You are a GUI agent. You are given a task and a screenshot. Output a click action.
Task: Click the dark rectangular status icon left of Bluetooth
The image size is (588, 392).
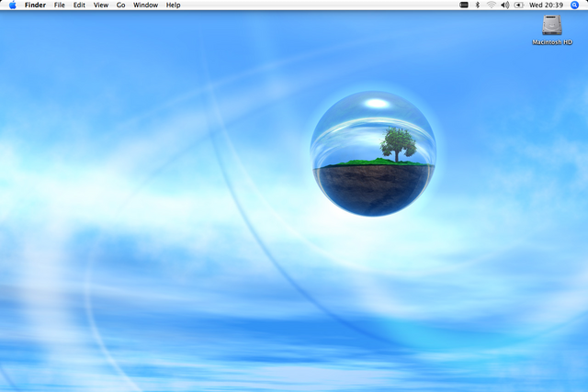pos(464,6)
